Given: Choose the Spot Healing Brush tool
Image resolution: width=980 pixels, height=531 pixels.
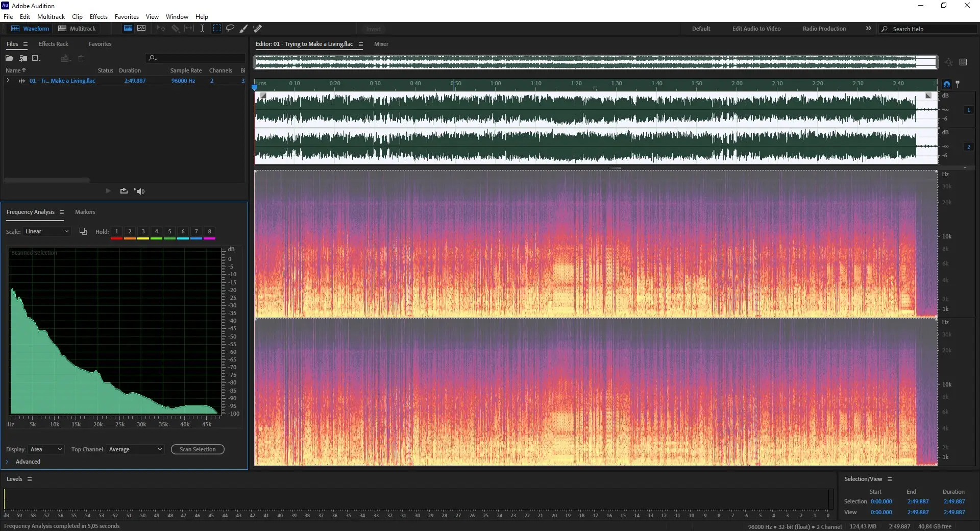Looking at the screenshot, I should click(x=258, y=29).
